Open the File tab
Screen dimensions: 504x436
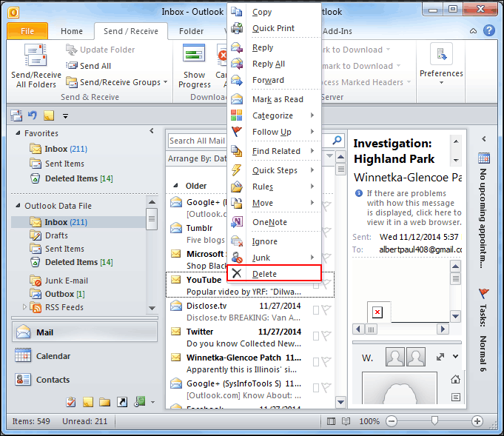[27, 31]
